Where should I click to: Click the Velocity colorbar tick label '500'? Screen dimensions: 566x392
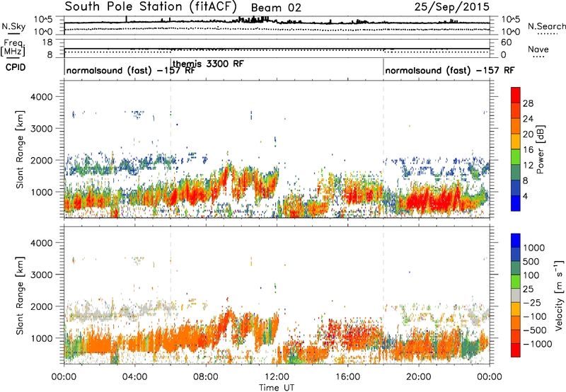pyautogui.click(x=531, y=261)
